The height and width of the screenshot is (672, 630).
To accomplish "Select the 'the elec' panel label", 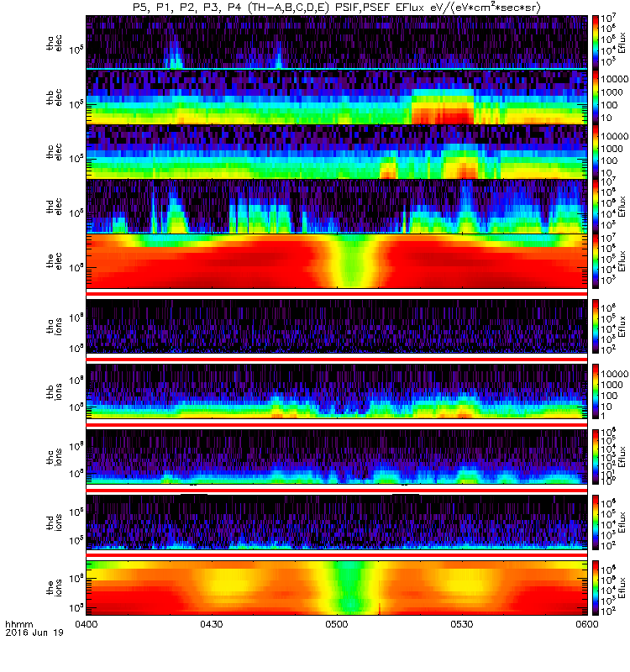I will tap(54, 260).
